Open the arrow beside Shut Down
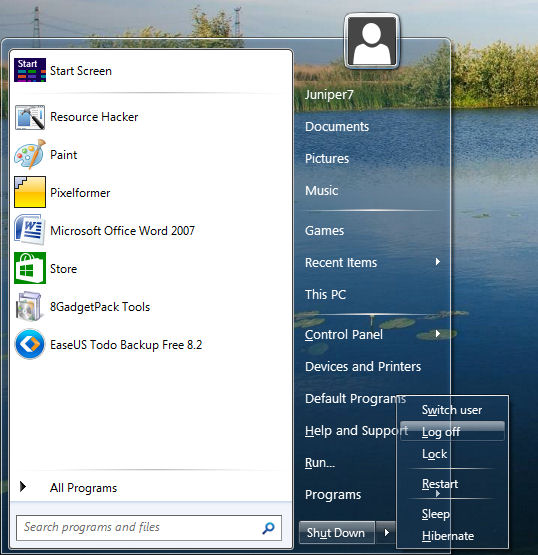The height and width of the screenshot is (555, 538). (x=386, y=532)
